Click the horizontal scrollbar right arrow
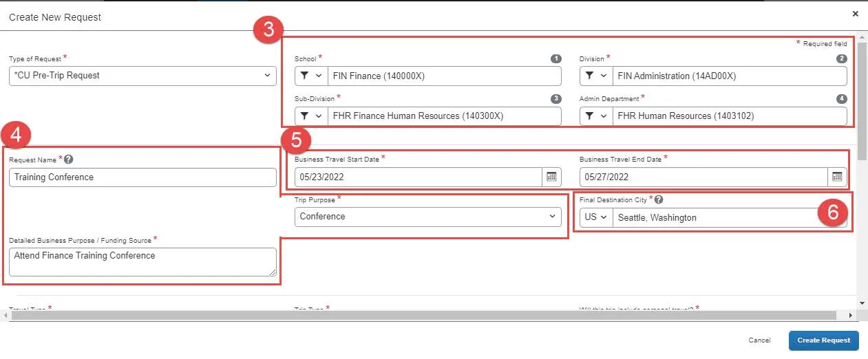 coord(851,315)
